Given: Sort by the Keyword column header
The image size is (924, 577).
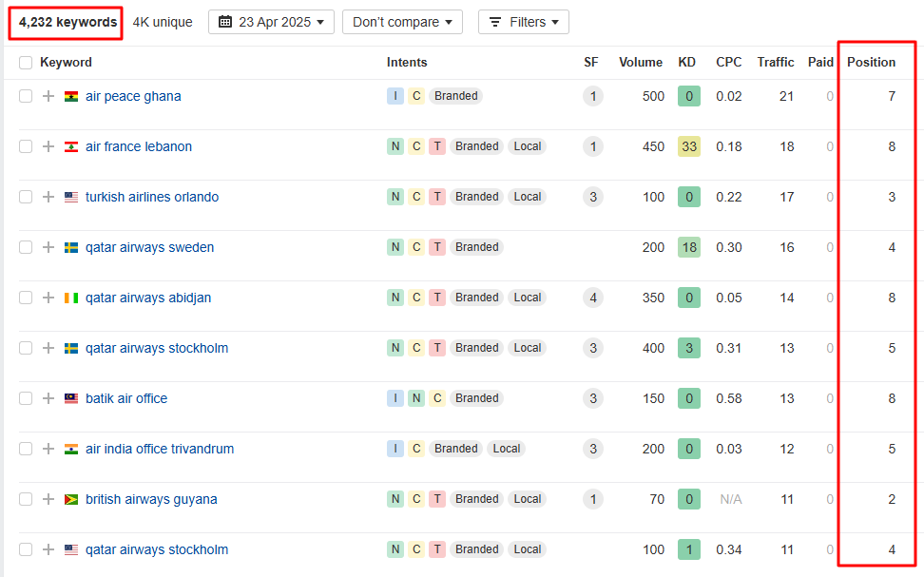Looking at the screenshot, I should 66,63.
